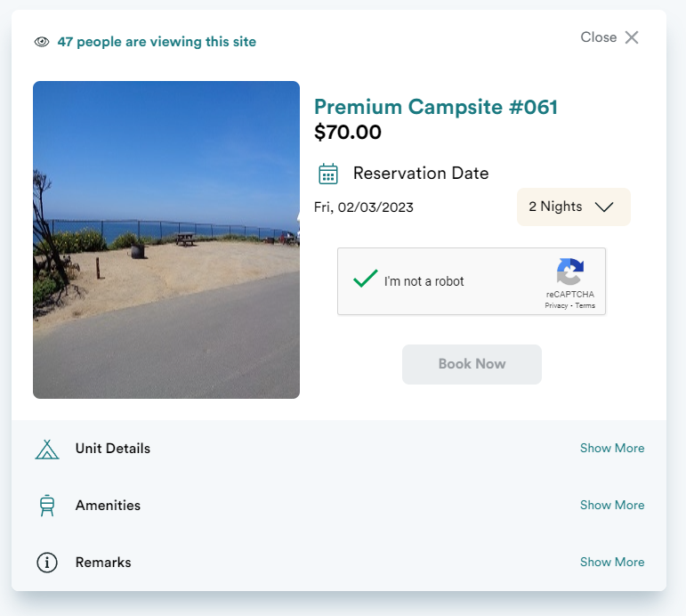Open the reCAPTCHA Privacy link
The width and height of the screenshot is (686, 616).
556,305
